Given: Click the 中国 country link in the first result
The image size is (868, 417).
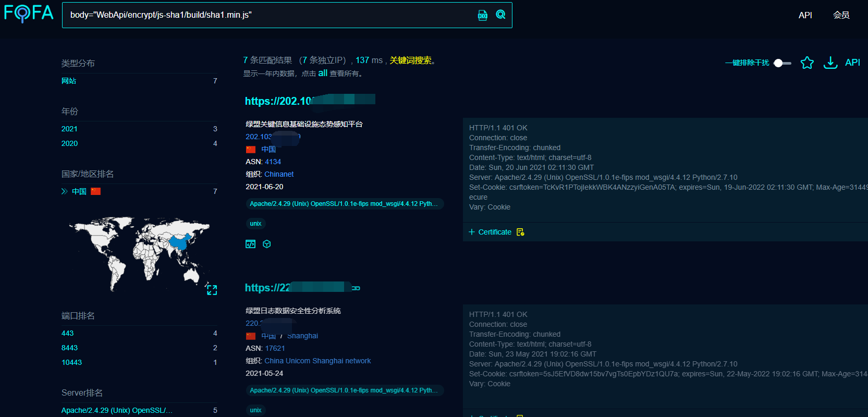Looking at the screenshot, I should pos(268,149).
